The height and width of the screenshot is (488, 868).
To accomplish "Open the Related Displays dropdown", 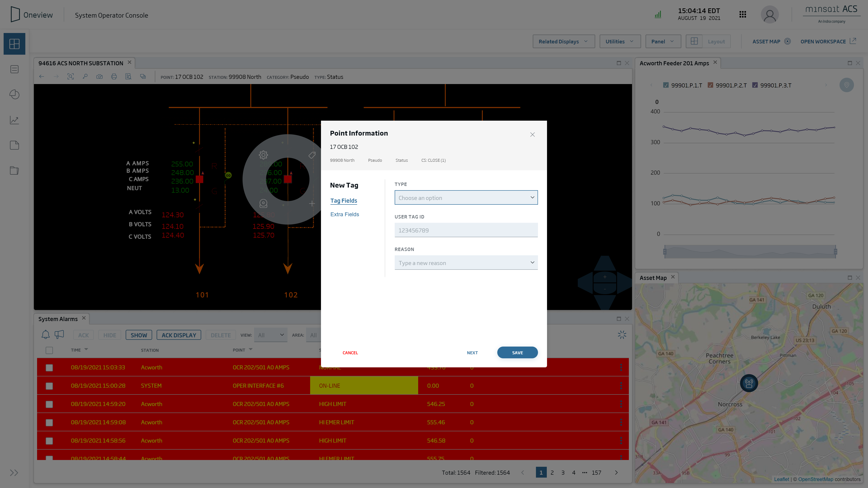I will 563,41.
